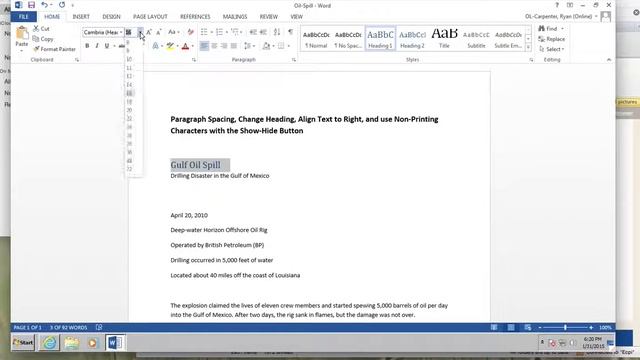Open the Cambria font name dropdown
Viewport: 640px width, 360px height.
(x=121, y=32)
